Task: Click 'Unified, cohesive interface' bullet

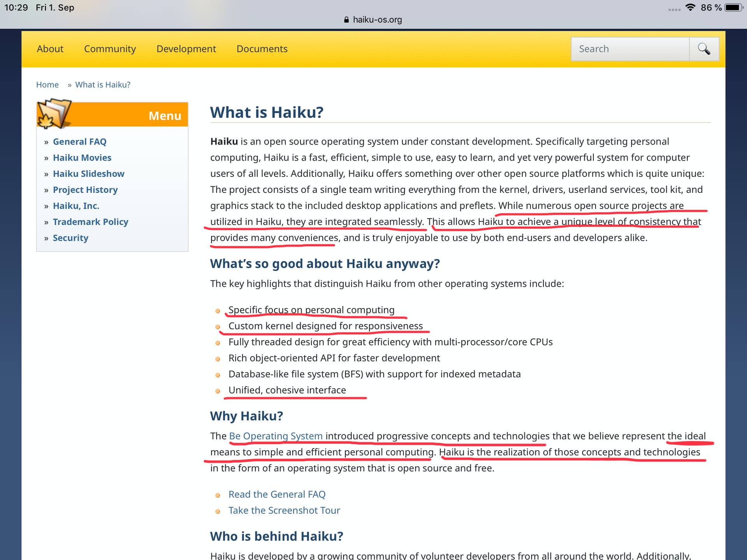Action: [287, 390]
